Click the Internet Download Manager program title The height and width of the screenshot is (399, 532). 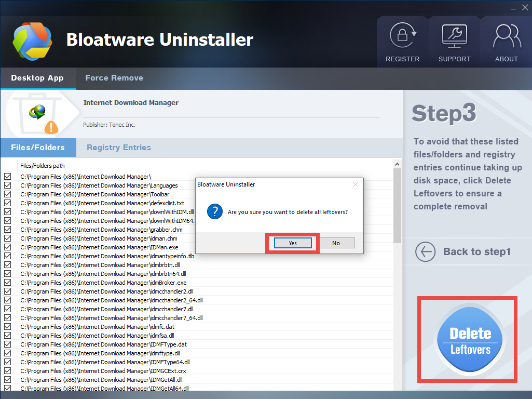131,102
